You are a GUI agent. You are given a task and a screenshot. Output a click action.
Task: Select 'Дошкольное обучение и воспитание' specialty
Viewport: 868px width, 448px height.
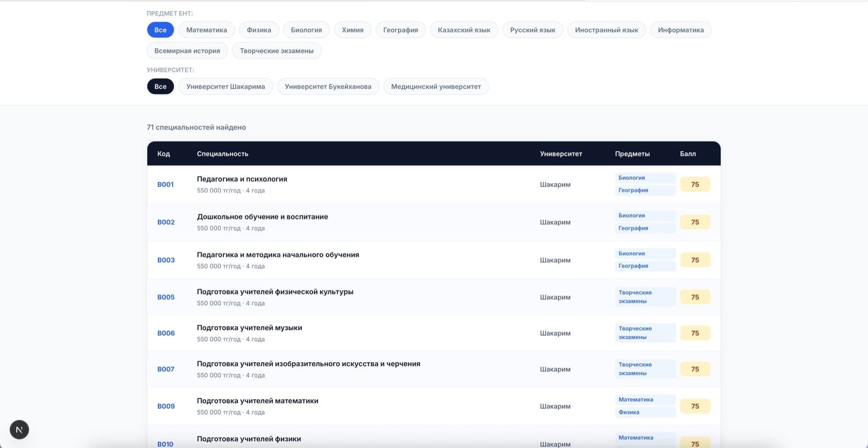[x=262, y=217]
